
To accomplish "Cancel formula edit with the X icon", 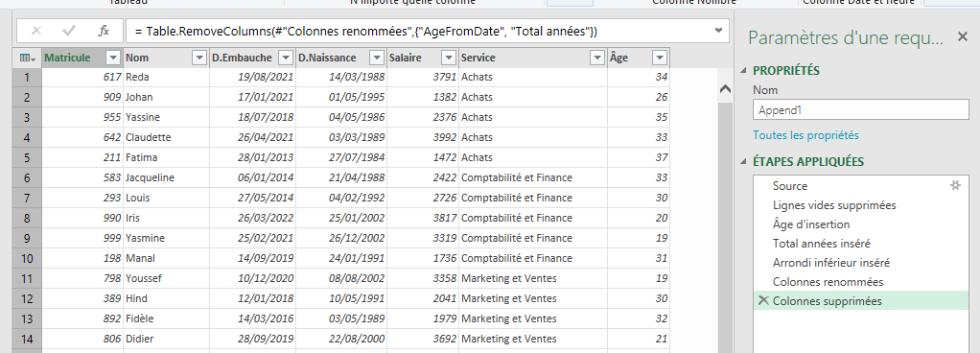I will tap(36, 31).
